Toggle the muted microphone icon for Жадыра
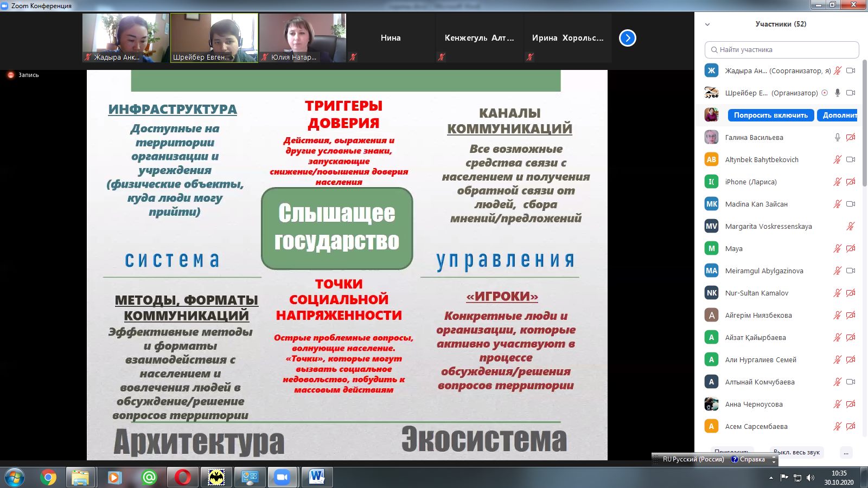 click(838, 70)
